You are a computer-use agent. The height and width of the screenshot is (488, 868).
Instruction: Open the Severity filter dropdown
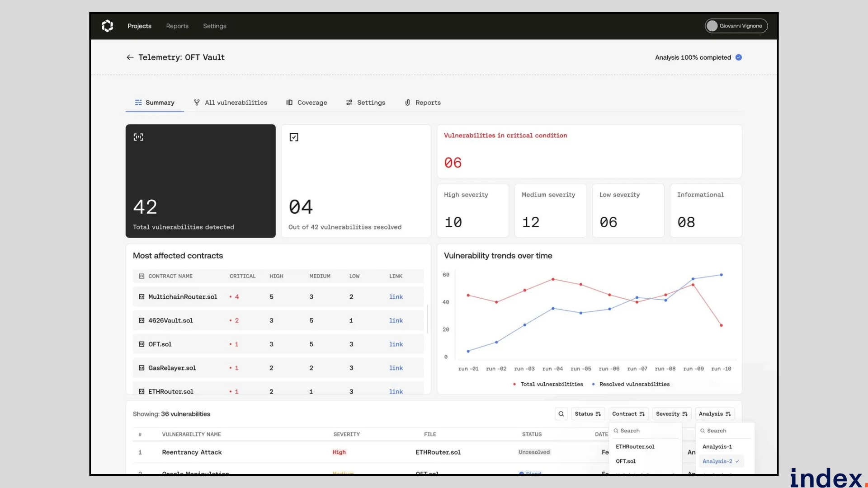(671, 414)
